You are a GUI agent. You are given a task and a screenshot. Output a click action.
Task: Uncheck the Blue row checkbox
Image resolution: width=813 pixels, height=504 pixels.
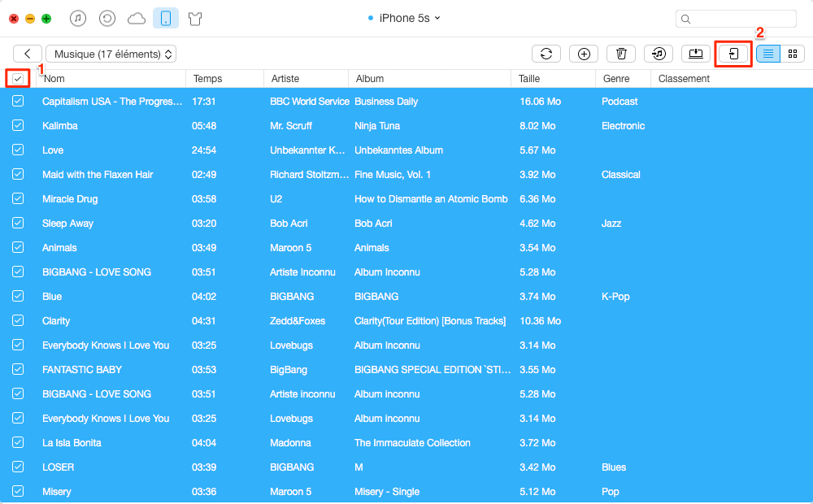[x=18, y=296]
